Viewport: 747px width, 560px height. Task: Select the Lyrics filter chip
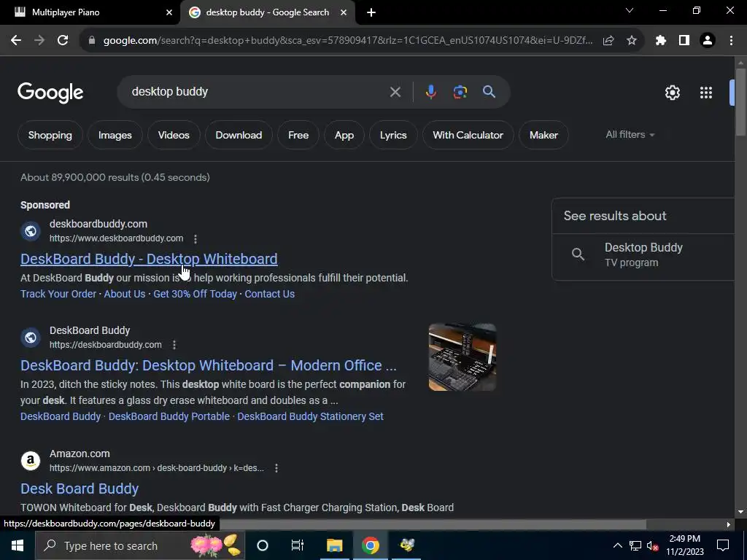(393, 135)
